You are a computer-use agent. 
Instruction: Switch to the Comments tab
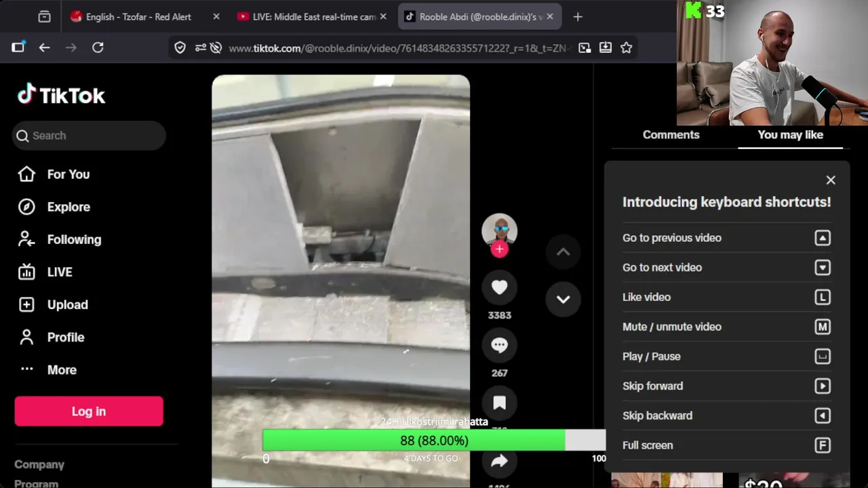tap(671, 135)
